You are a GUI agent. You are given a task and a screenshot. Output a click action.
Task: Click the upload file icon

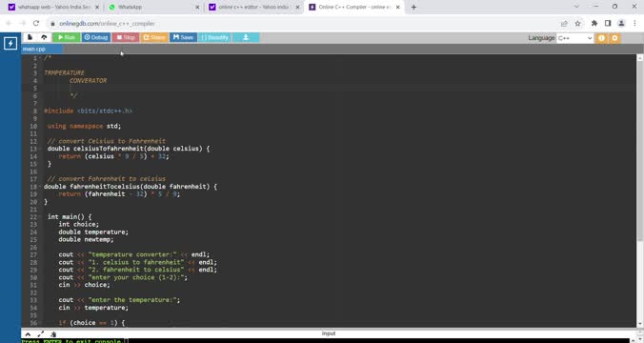tap(44, 37)
